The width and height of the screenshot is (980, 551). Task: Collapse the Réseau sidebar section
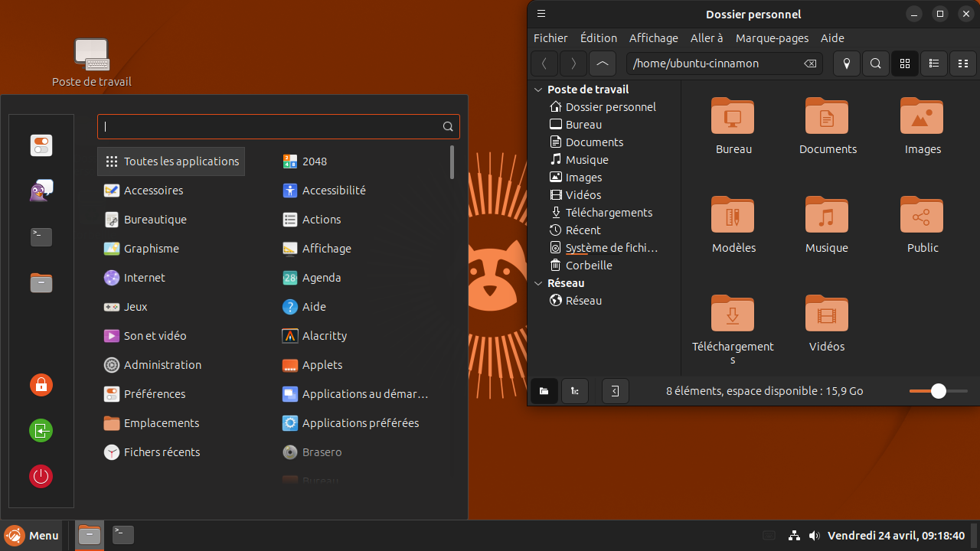(x=538, y=283)
